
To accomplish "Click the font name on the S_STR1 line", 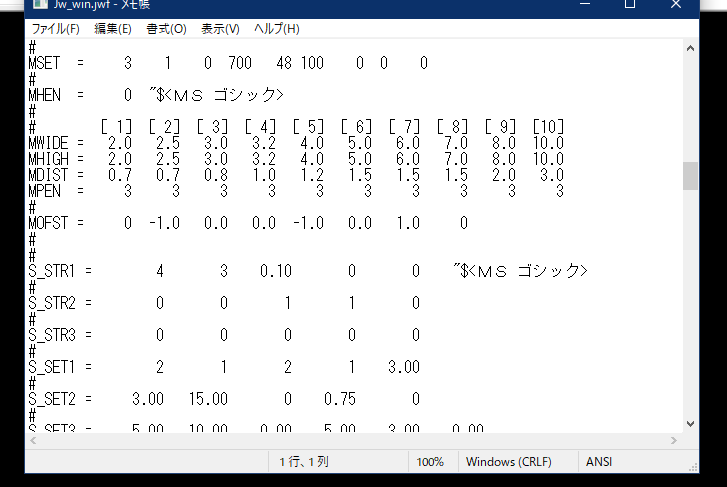I will 520,271.
